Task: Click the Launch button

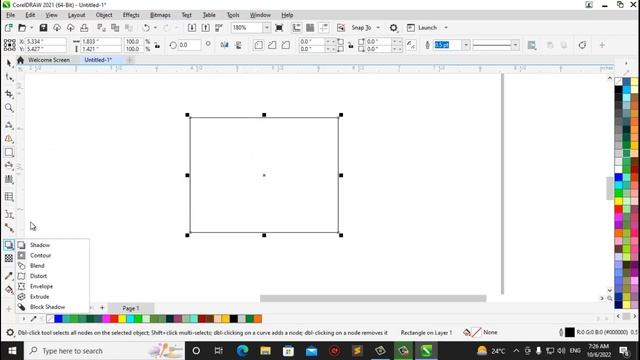Action: click(x=422, y=28)
